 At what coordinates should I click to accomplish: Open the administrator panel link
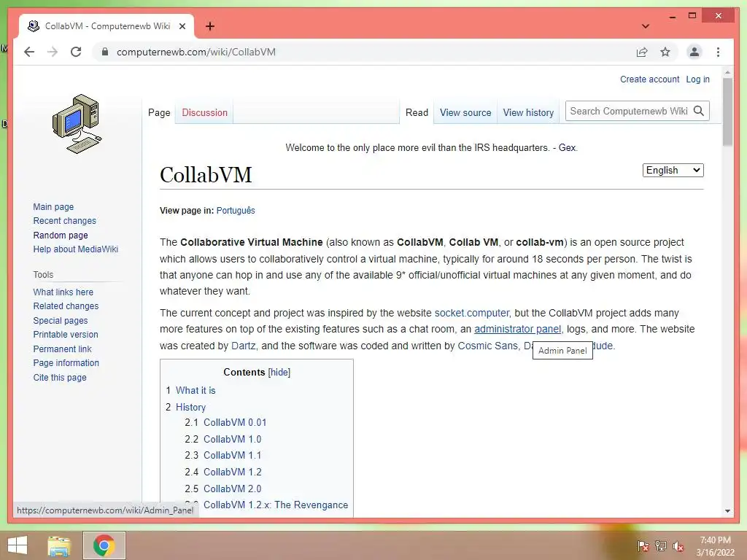click(x=517, y=329)
